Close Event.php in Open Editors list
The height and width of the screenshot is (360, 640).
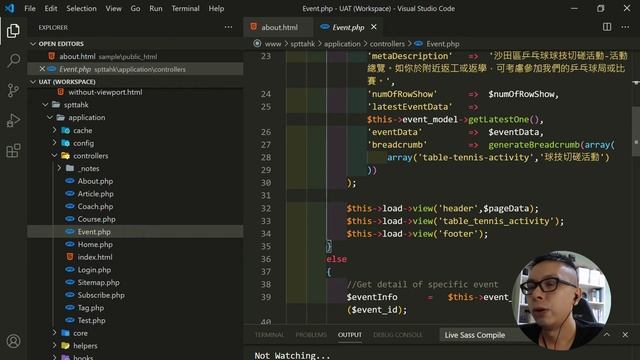tap(42, 69)
